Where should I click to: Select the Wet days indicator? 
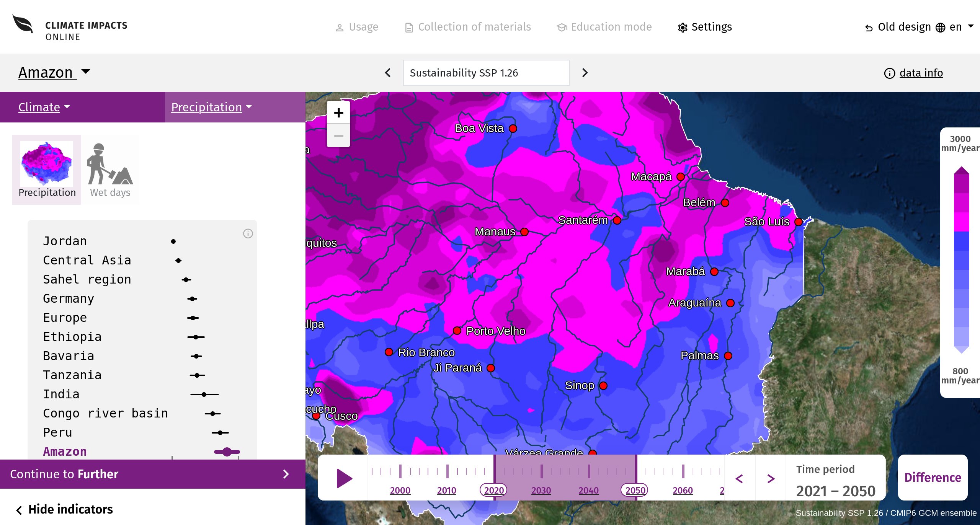coord(110,170)
